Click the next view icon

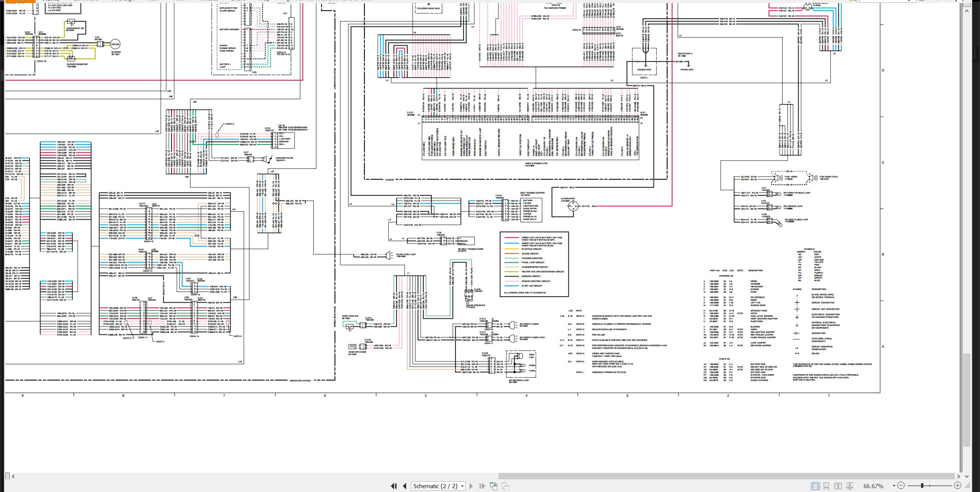pyautogui.click(x=505, y=486)
